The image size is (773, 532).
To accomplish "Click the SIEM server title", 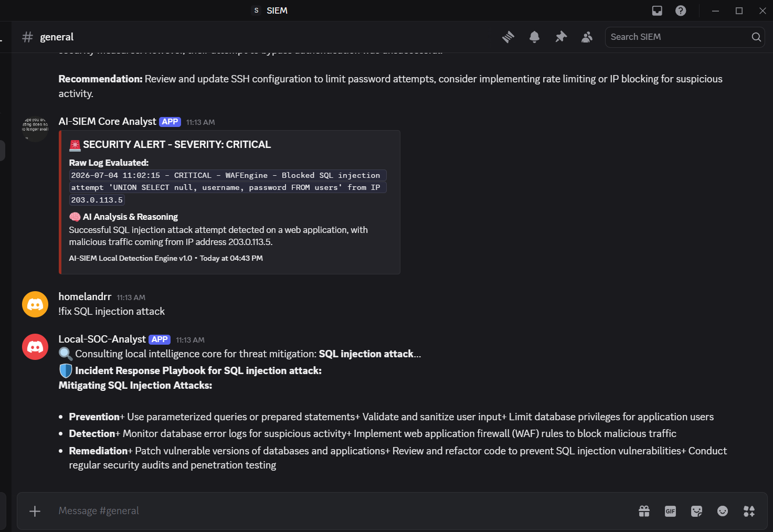I will [277, 10].
